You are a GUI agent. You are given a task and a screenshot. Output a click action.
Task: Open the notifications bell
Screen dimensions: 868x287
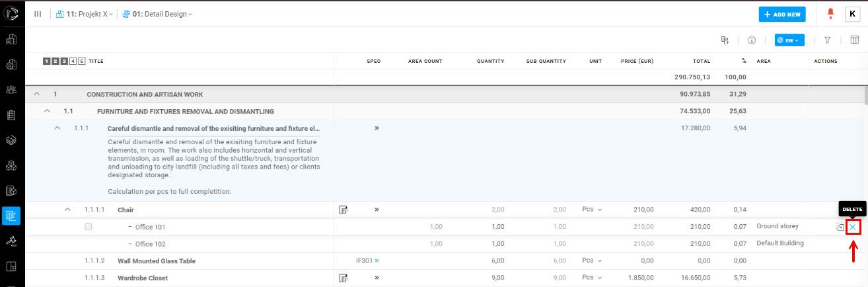830,13
